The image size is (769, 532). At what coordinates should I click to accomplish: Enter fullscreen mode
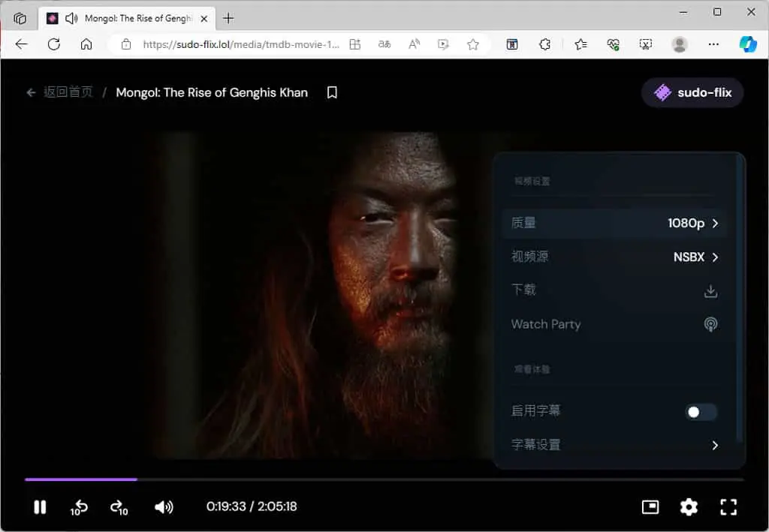[728, 507]
